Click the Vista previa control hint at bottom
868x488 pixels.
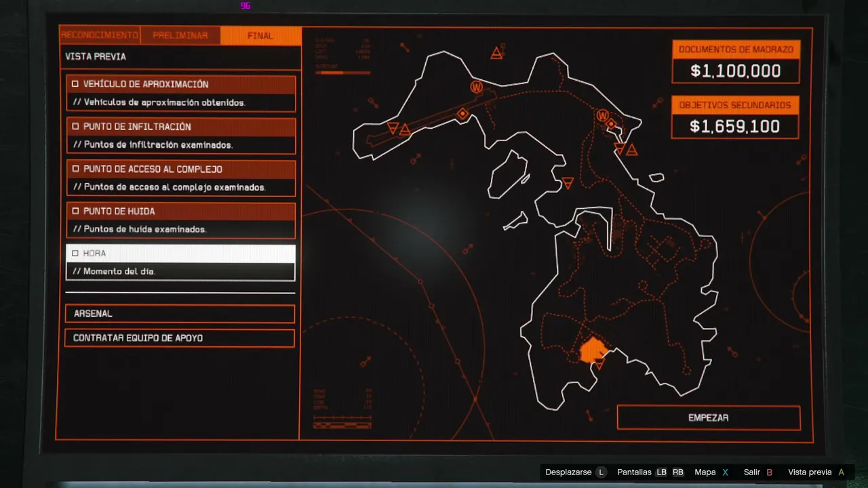(x=810, y=472)
